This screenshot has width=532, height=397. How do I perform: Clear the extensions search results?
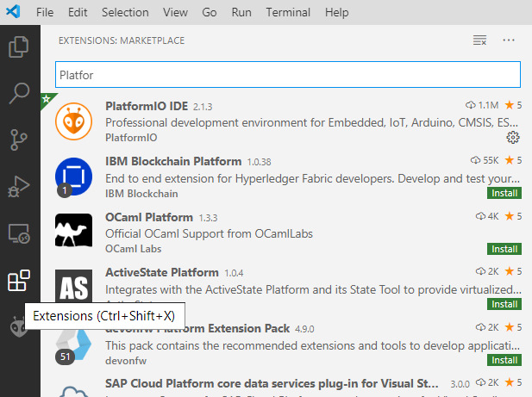(480, 40)
